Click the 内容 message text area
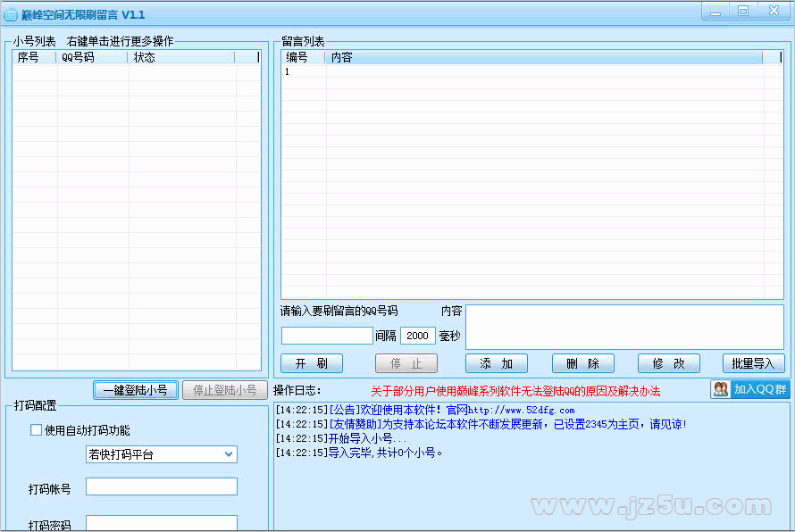 pyautogui.click(x=624, y=327)
